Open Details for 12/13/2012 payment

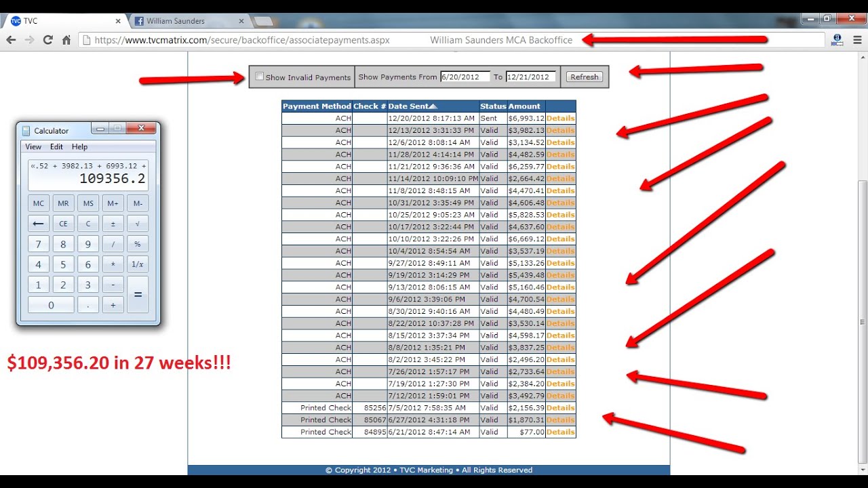561,131
